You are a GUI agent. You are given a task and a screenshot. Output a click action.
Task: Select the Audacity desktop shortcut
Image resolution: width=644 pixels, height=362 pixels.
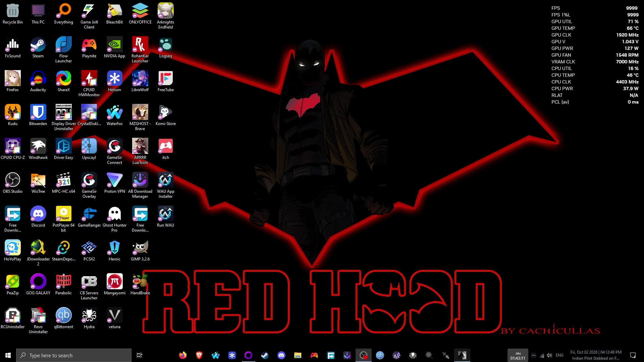[x=38, y=81]
